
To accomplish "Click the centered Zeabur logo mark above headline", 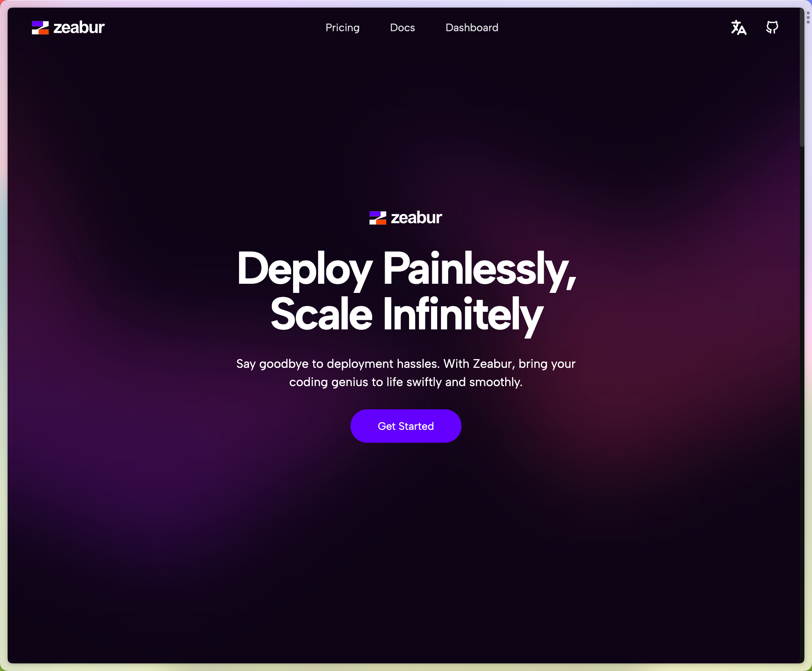I will pyautogui.click(x=377, y=218).
